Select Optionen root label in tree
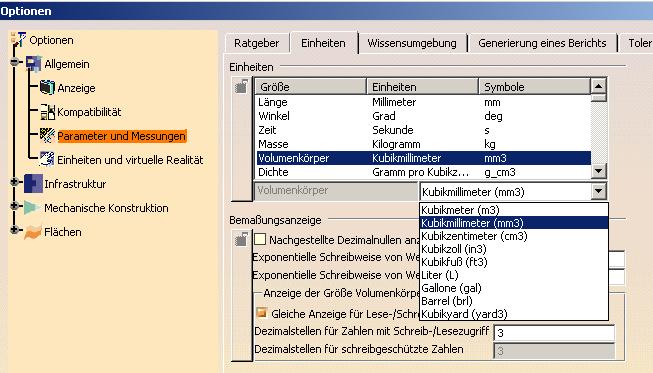653x373 pixels. pyautogui.click(x=51, y=40)
